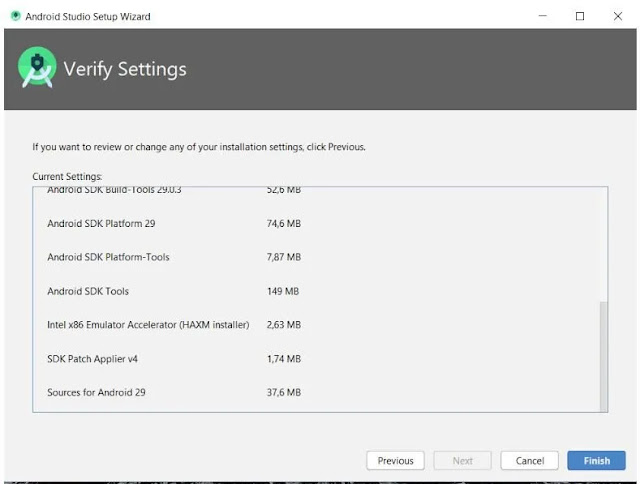This screenshot has height=484, width=640.
Task: Click the Android Studio logo in header
Action: (37, 67)
